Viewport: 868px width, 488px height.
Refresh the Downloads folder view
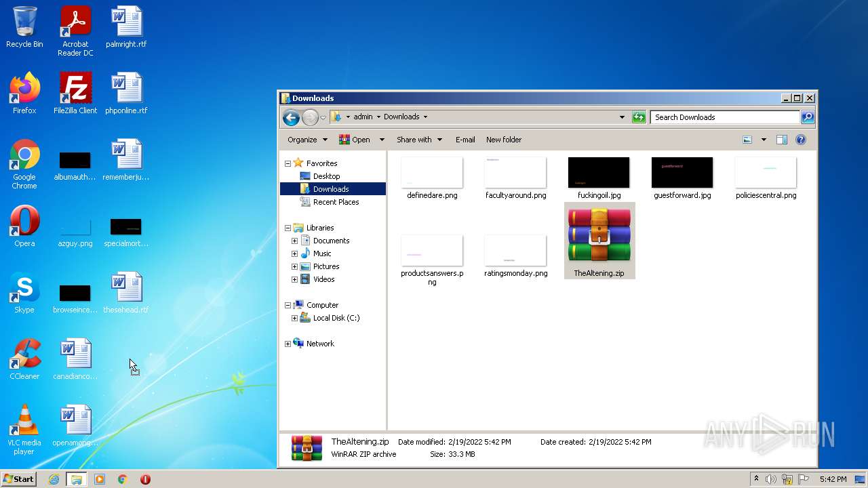tap(638, 117)
